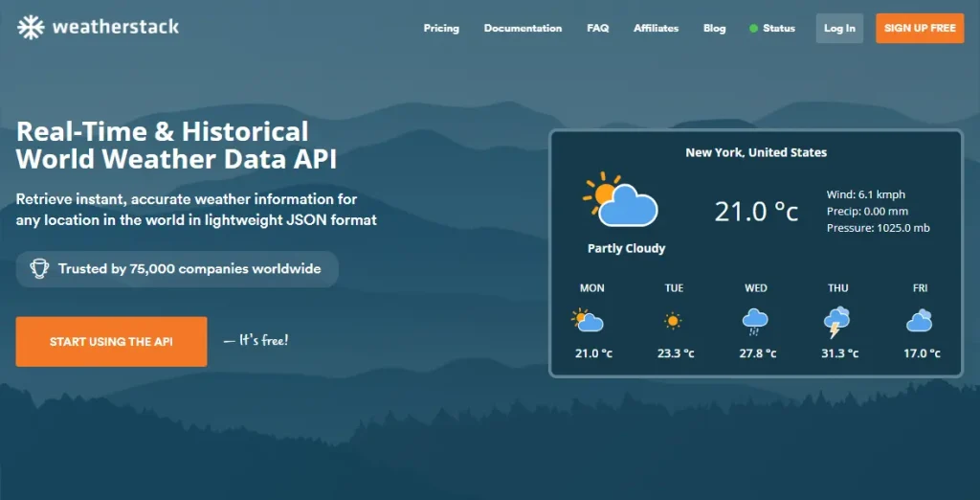Click the current temperature 21.0 °c

[x=756, y=212]
